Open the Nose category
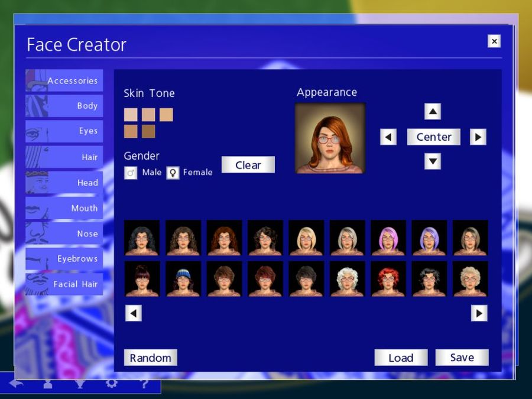 tap(64, 233)
